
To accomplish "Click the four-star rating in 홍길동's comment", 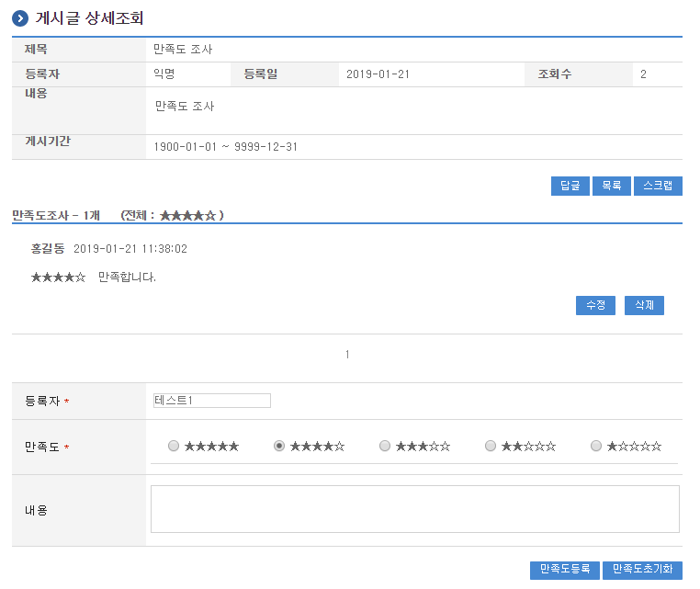I will pos(58,277).
